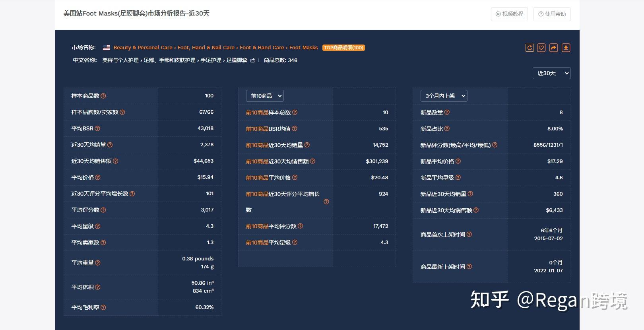Click help icon next to 商品首次上架时间

tap(469, 234)
